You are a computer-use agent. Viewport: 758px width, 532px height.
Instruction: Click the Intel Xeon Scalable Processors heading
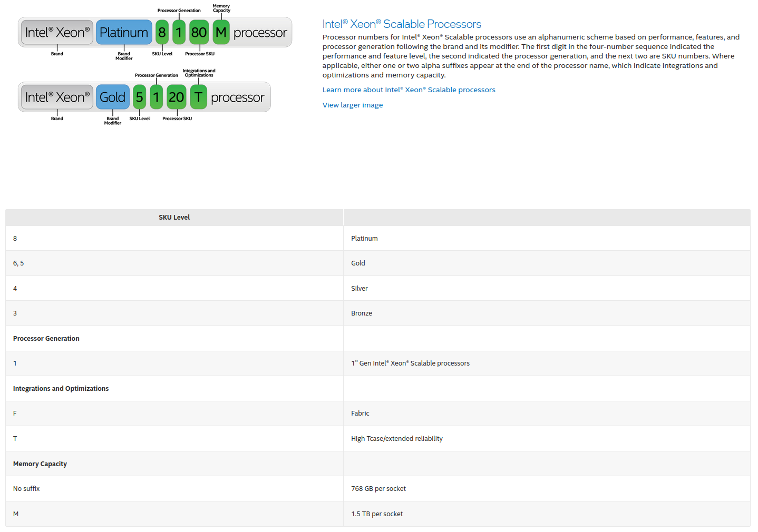[x=402, y=24]
